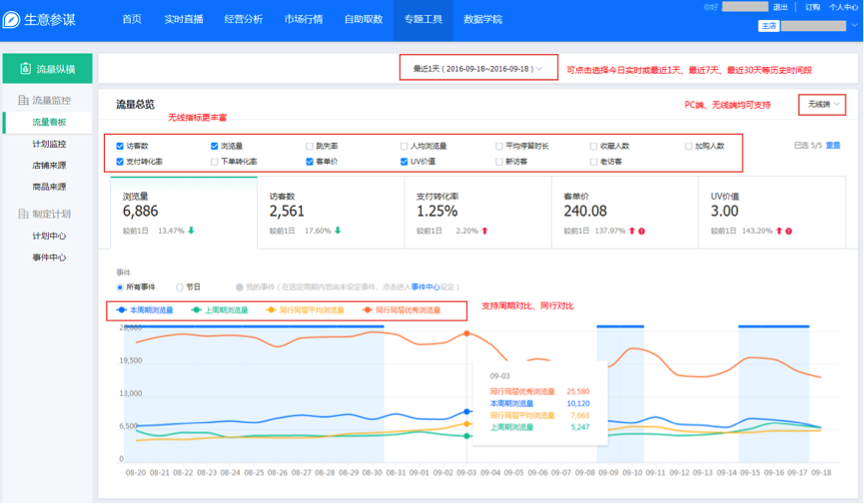This screenshot has height=504, width=864.
Task: Click the red alert icon beside UV价值 143.20%
Action: [x=789, y=231]
